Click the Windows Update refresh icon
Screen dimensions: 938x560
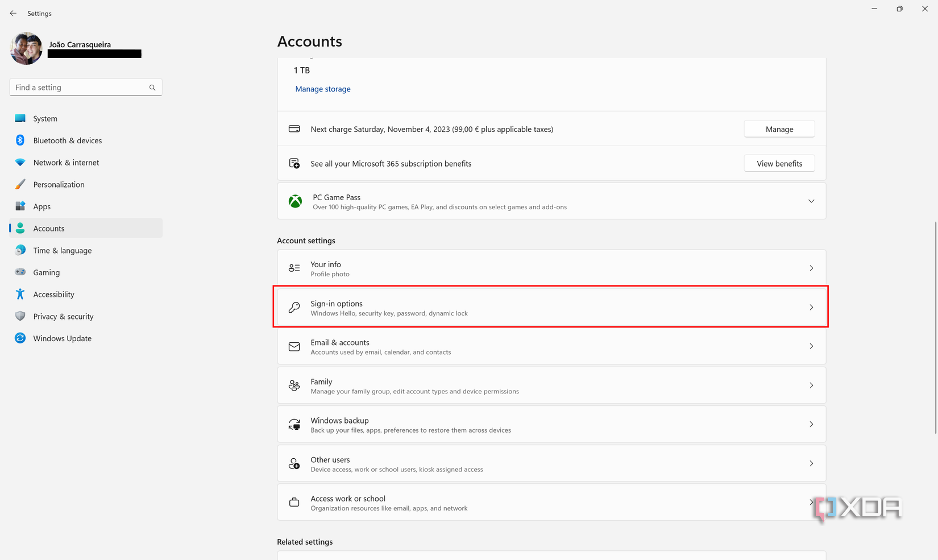(20, 338)
